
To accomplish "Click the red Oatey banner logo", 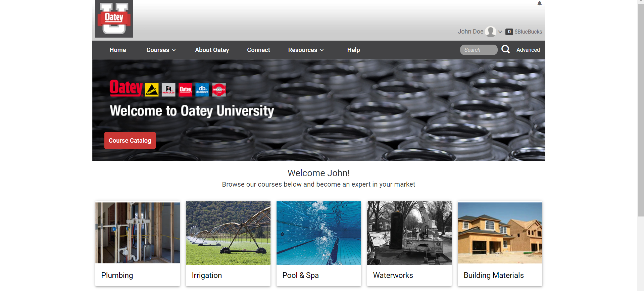I will click(x=126, y=88).
